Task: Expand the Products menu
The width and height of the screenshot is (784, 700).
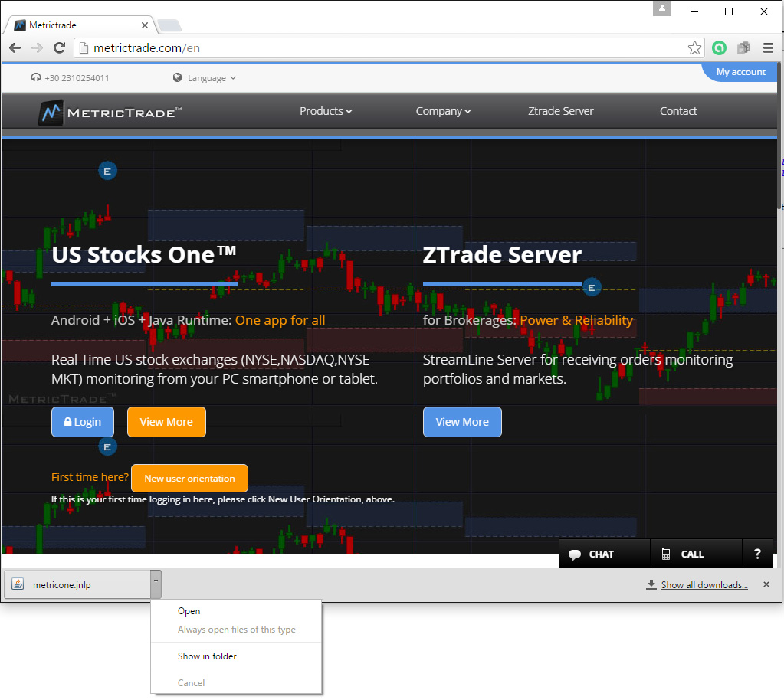Action: [x=326, y=111]
